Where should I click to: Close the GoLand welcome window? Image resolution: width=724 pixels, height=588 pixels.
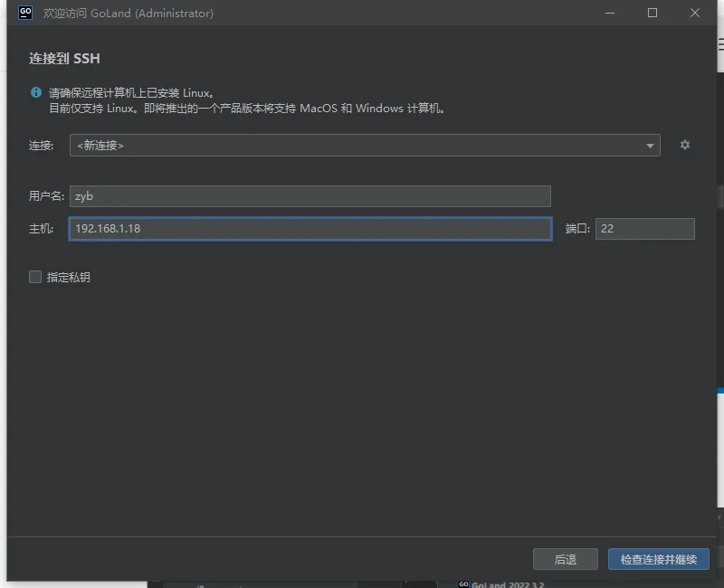pos(695,13)
